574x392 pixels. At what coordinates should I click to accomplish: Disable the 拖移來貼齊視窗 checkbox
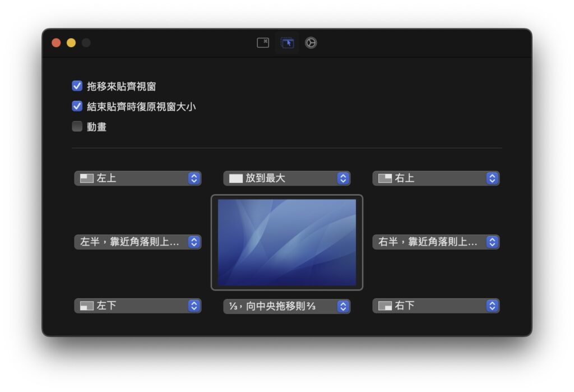tap(77, 86)
